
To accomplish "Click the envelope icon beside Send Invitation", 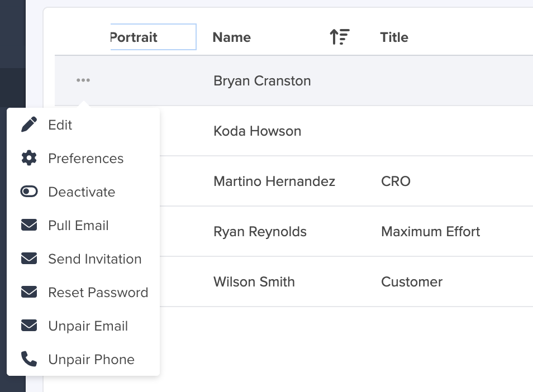I will (29, 259).
